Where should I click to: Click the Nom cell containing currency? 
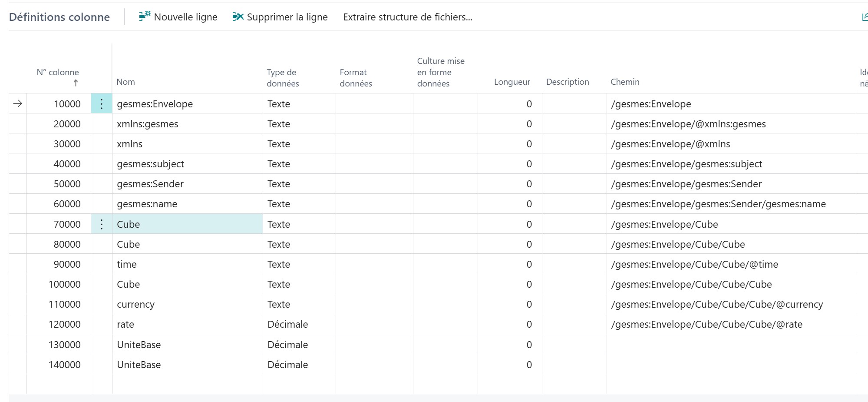[135, 304]
